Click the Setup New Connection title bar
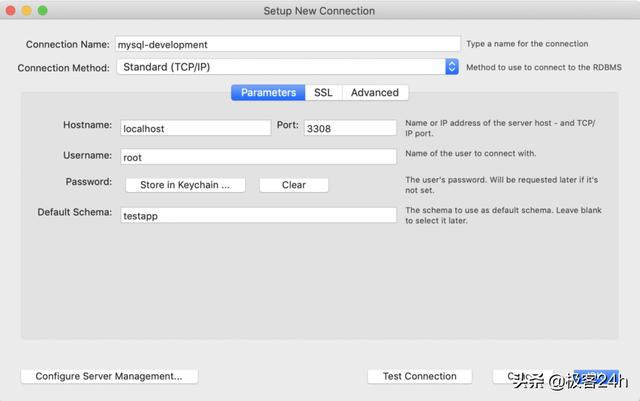 pyautogui.click(x=320, y=10)
